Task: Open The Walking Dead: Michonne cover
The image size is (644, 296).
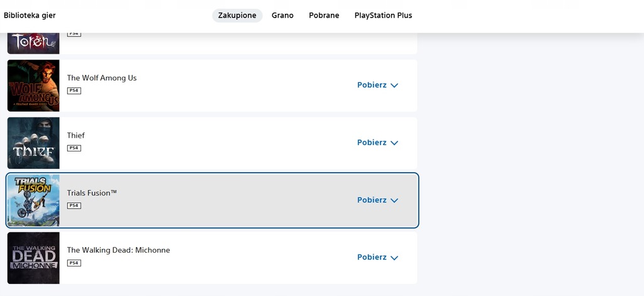Action: [33, 258]
